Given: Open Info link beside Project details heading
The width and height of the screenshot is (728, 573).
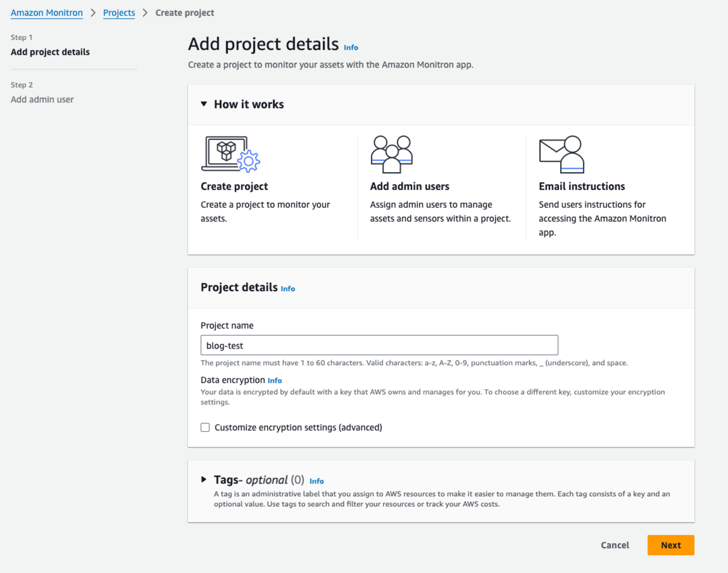Looking at the screenshot, I should [x=288, y=289].
